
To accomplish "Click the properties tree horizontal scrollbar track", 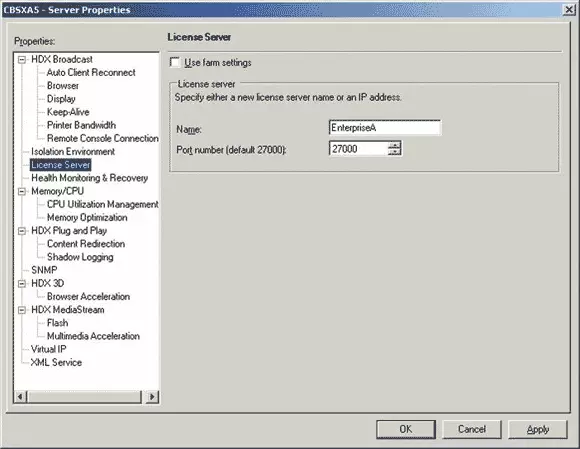I will click(86, 397).
